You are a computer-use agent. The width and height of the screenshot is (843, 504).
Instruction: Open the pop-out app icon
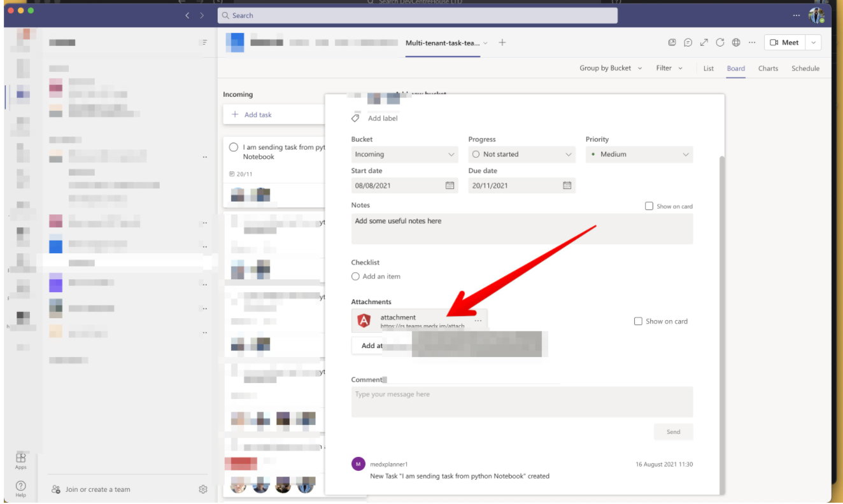tap(671, 42)
